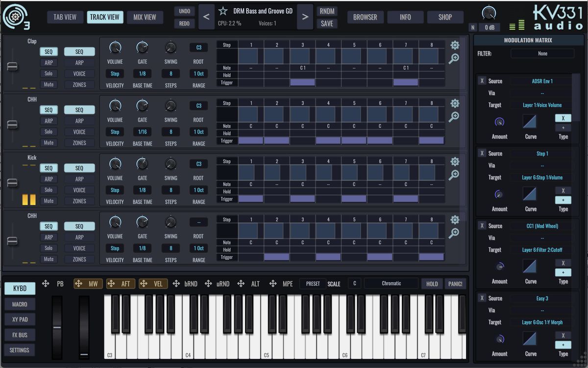Open the FILTER dropdown in the Modulation Matrix
This screenshot has width=588, height=368.
(x=542, y=53)
